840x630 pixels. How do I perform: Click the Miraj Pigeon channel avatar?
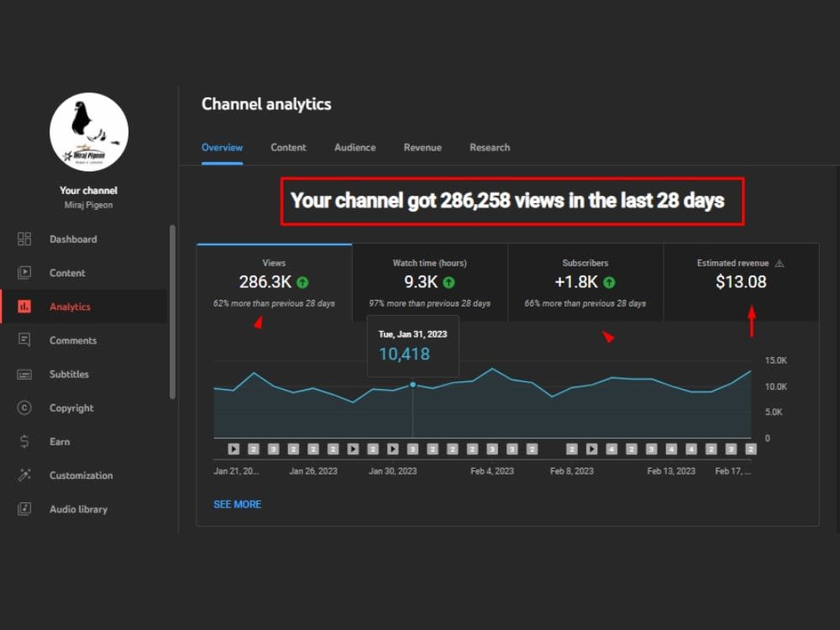(x=89, y=132)
